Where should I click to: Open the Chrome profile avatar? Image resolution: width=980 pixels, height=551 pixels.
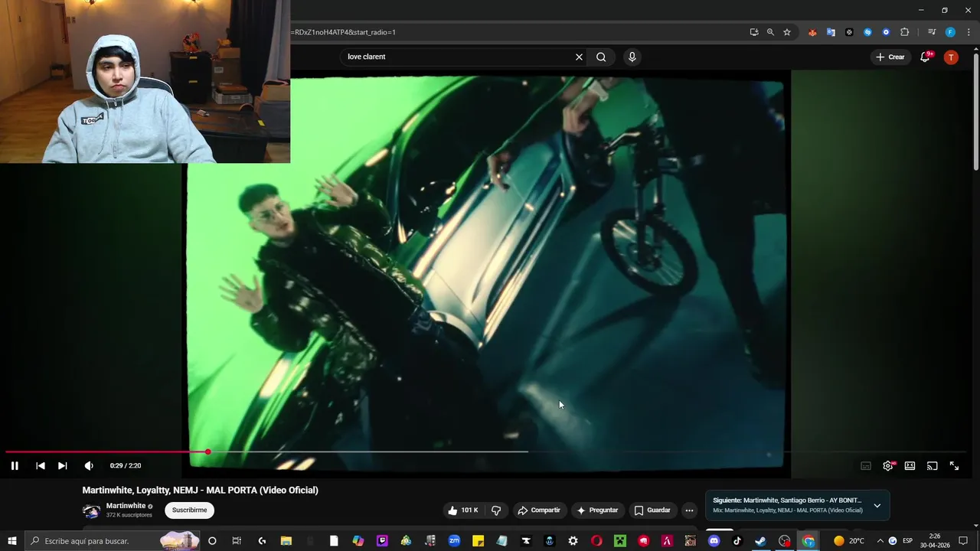pyautogui.click(x=950, y=32)
